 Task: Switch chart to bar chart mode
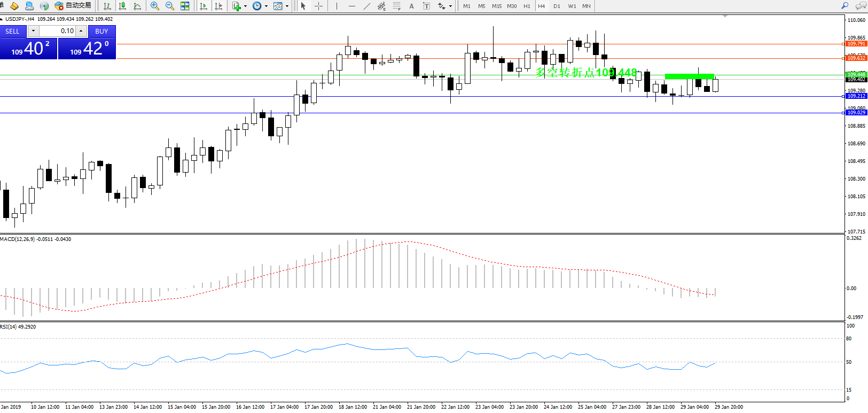pos(107,6)
